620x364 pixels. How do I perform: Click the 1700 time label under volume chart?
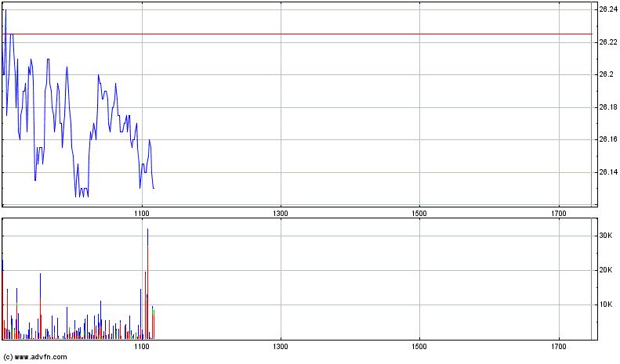[558, 347]
